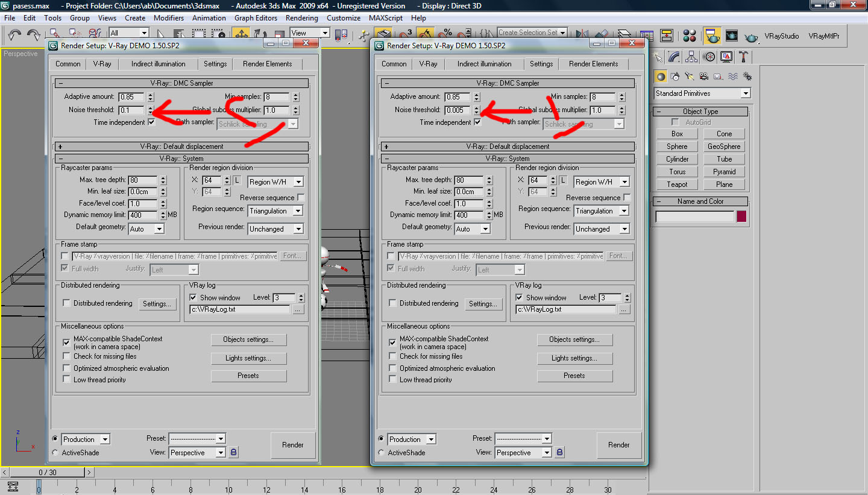Select ActiveShade radio in left dialog
The height and width of the screenshot is (495, 868).
click(x=55, y=452)
